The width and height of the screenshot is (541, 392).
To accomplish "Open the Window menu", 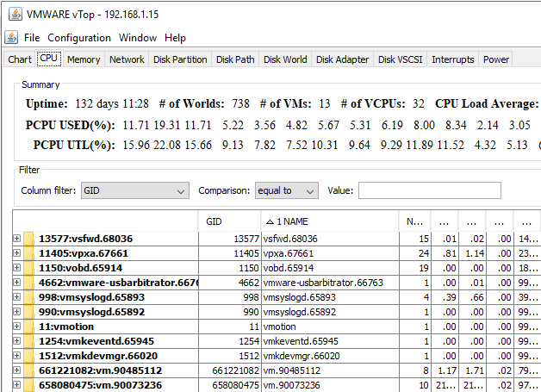I will 138,38.
